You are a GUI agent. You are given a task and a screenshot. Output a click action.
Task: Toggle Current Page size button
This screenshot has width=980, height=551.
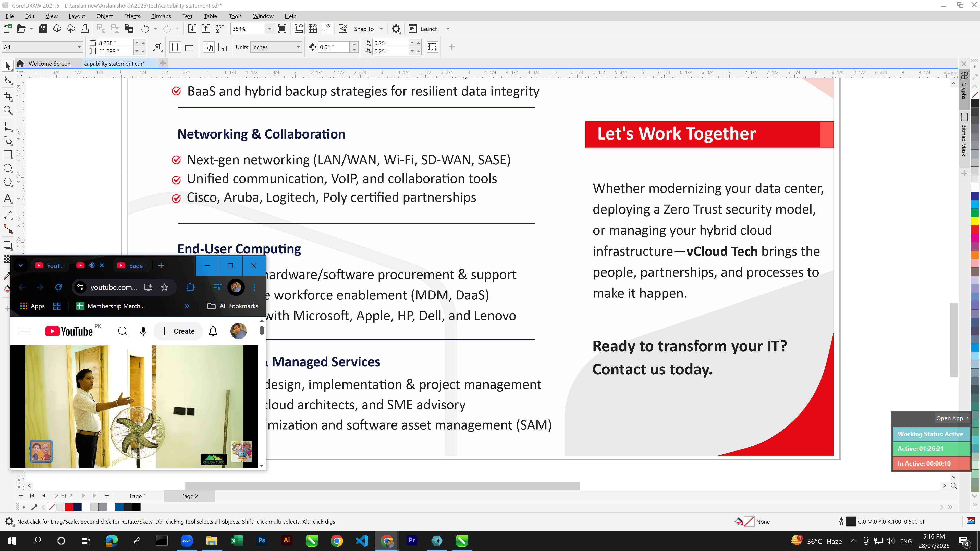[x=223, y=47]
